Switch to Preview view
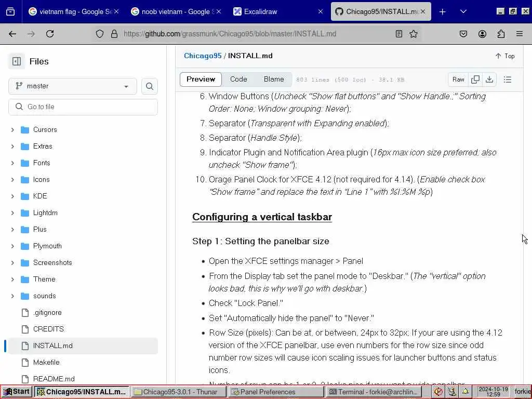The image size is (532, 399). coord(201,79)
